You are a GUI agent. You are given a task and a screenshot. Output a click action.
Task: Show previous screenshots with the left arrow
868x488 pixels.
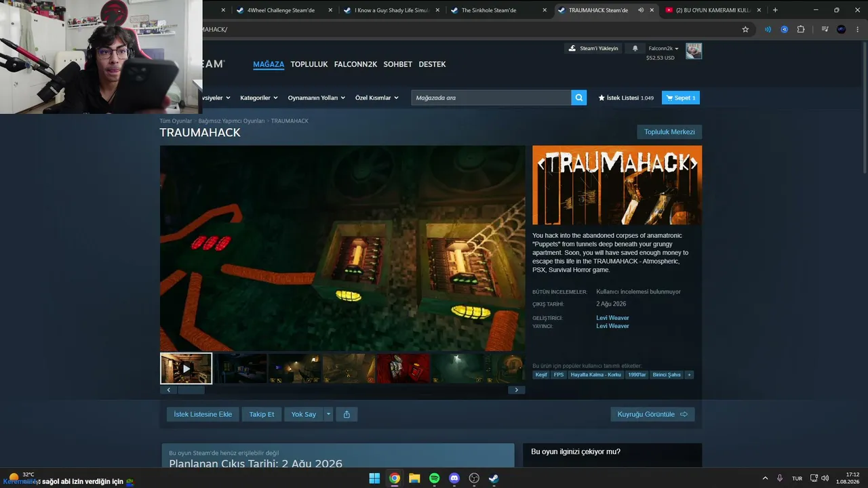168,390
